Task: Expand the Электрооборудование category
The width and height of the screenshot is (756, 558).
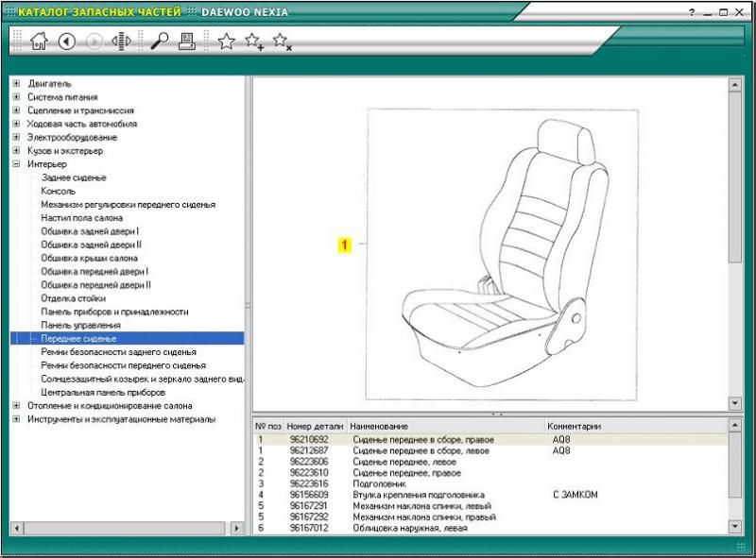Action: pos(16,137)
